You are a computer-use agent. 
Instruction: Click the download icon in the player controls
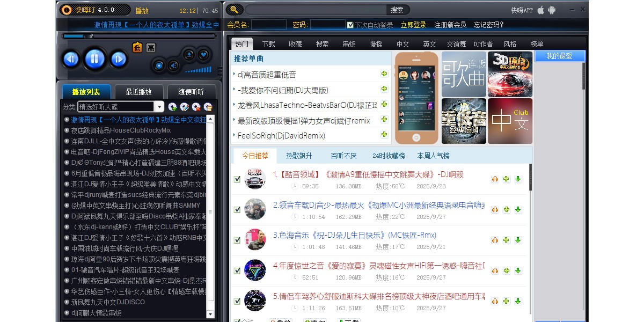(189, 55)
